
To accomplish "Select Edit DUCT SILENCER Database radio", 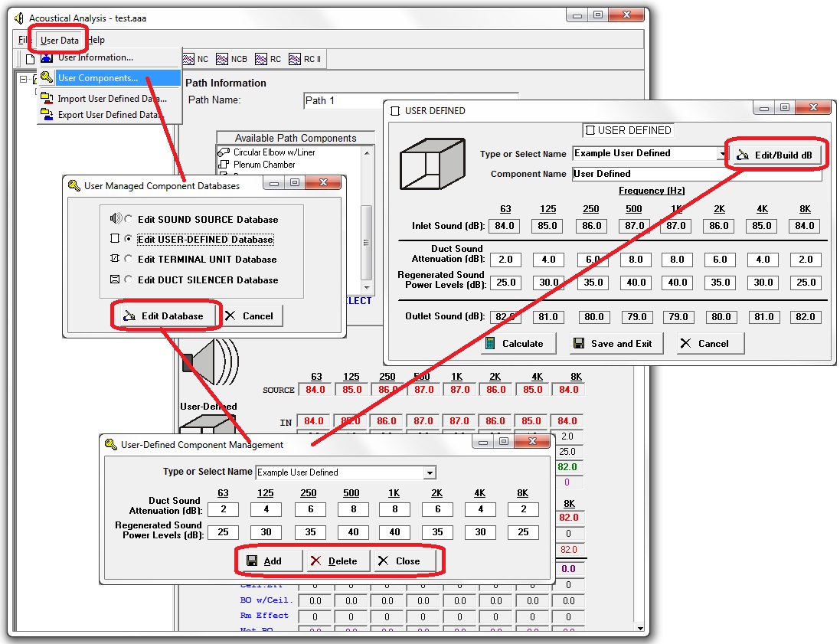I will pos(128,280).
